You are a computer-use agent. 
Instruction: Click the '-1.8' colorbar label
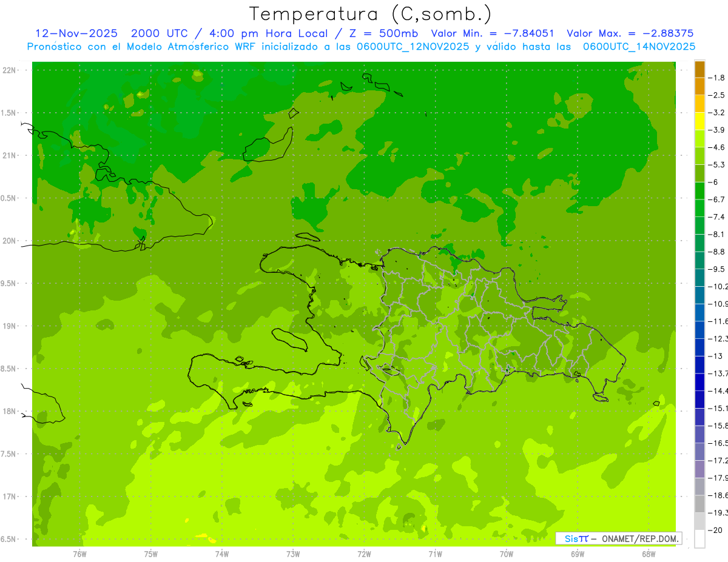click(718, 78)
